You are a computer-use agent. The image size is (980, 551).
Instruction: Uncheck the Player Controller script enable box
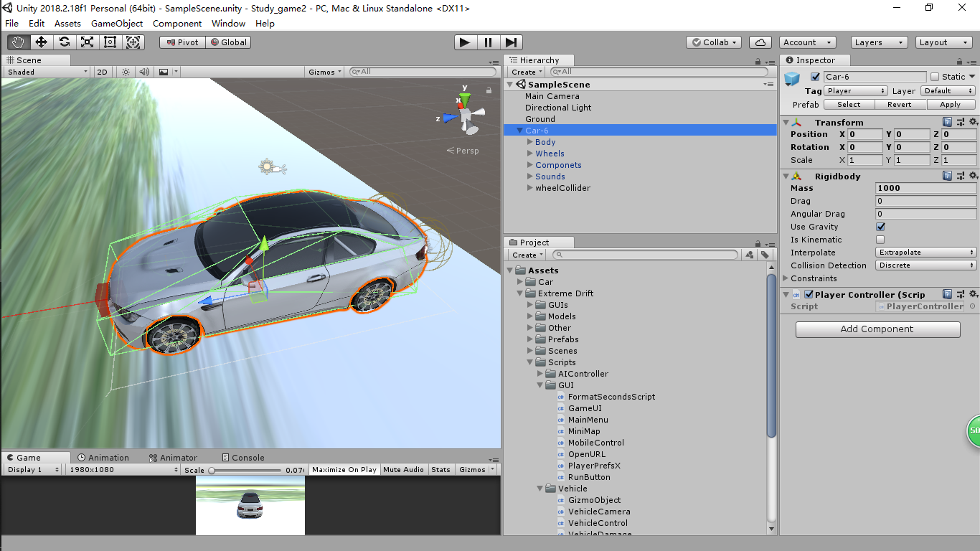pos(809,294)
